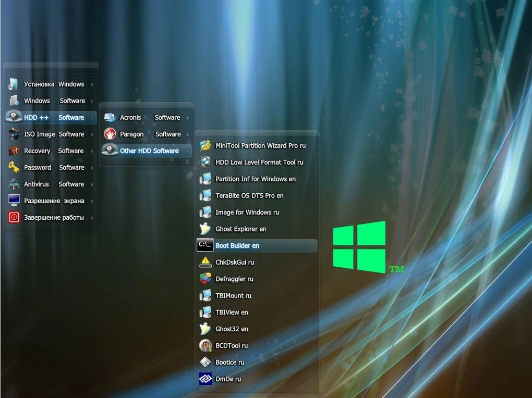Click the Ghost Explorer ghost icon

coord(205,229)
